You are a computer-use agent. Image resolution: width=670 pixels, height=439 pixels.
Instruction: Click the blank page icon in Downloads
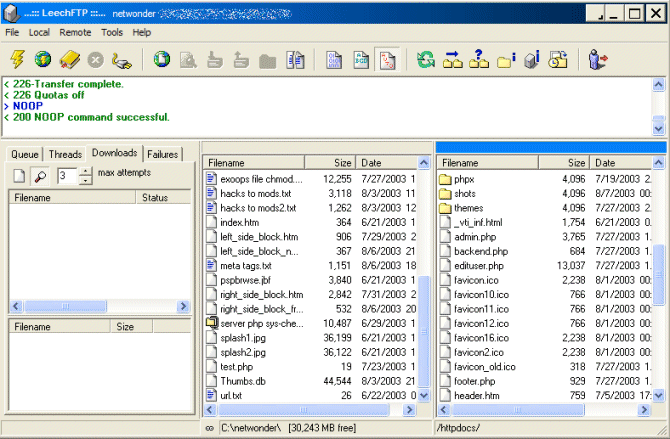click(x=19, y=176)
